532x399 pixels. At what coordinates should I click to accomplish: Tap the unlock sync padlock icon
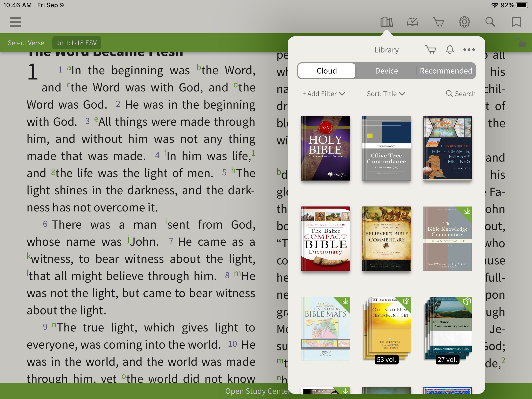coord(520,43)
